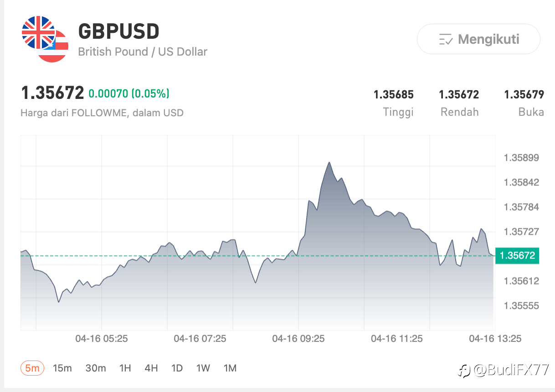This screenshot has width=555, height=392.
Task: Click the GBPUSD flag pair icon
Action: pos(45,39)
